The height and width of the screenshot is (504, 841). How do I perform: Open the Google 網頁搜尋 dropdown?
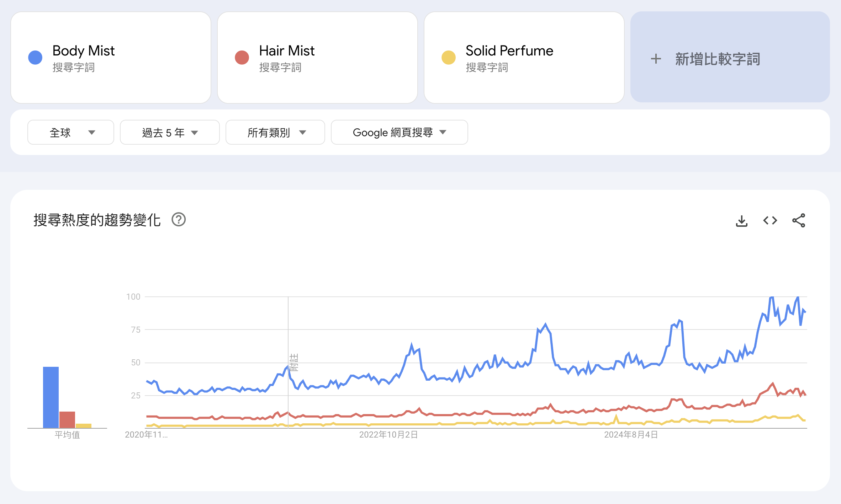[399, 133]
